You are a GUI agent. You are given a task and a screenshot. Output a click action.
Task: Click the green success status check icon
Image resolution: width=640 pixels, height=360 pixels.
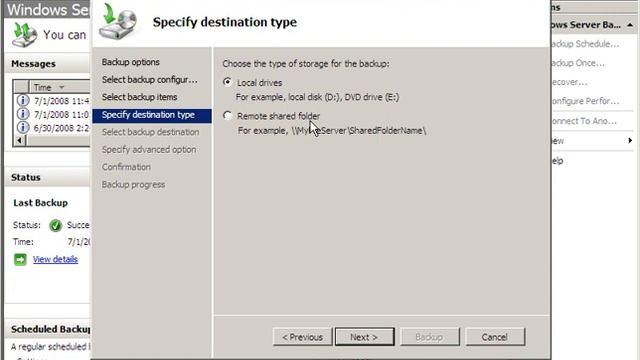click(x=55, y=225)
